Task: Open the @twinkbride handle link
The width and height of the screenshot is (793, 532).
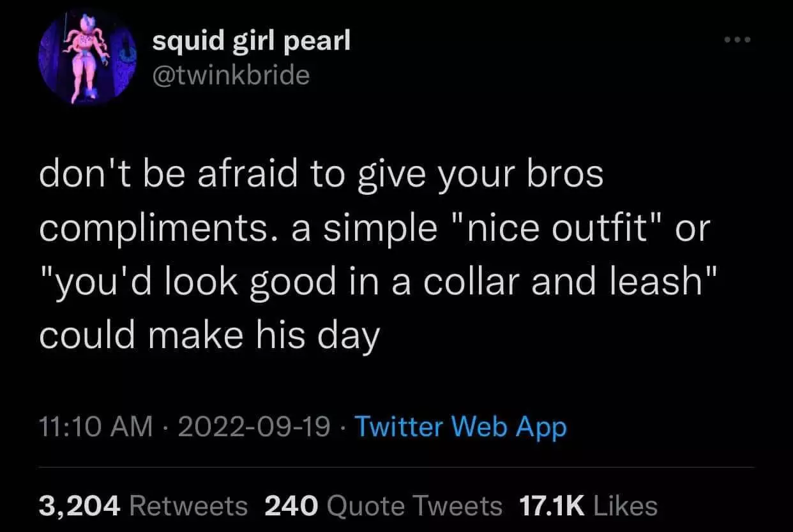Action: 230,75
